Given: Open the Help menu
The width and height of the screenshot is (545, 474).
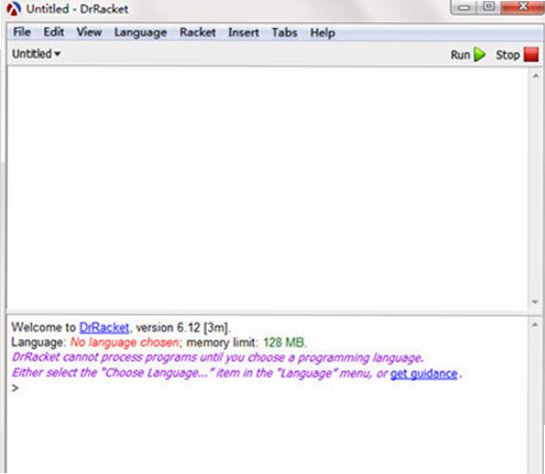Looking at the screenshot, I should point(323,33).
